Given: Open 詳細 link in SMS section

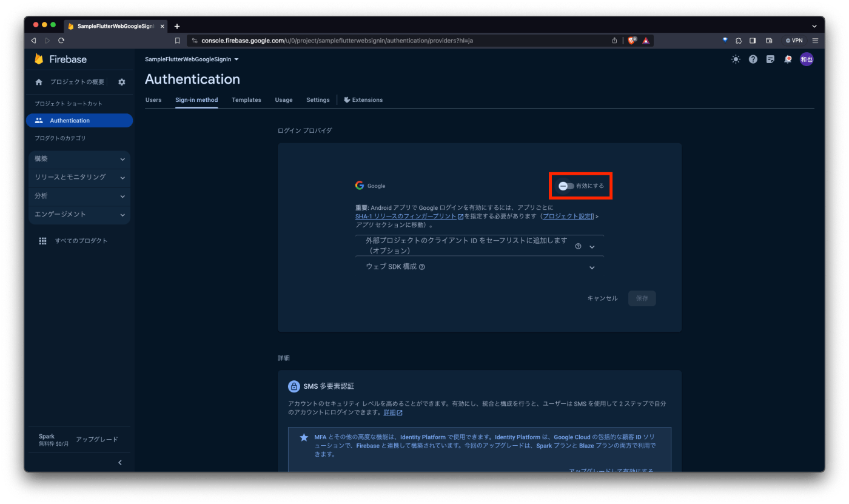Looking at the screenshot, I should 393,412.
